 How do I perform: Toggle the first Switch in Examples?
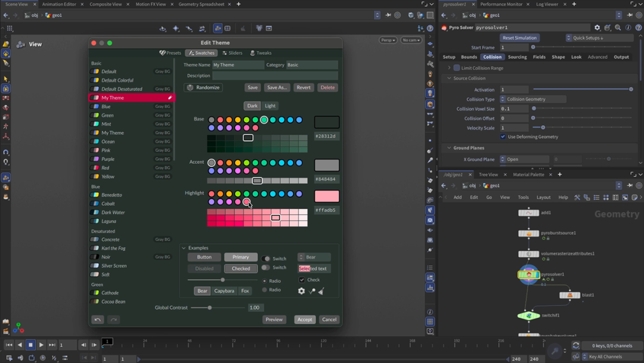(x=266, y=259)
